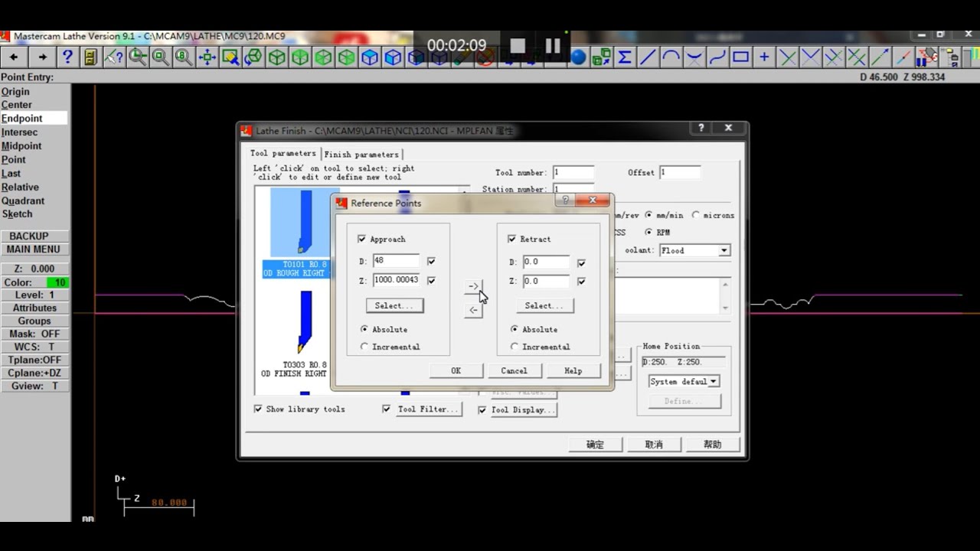Switch to the Tool parameters tab
The width and height of the screenshot is (980, 551).
283,153
